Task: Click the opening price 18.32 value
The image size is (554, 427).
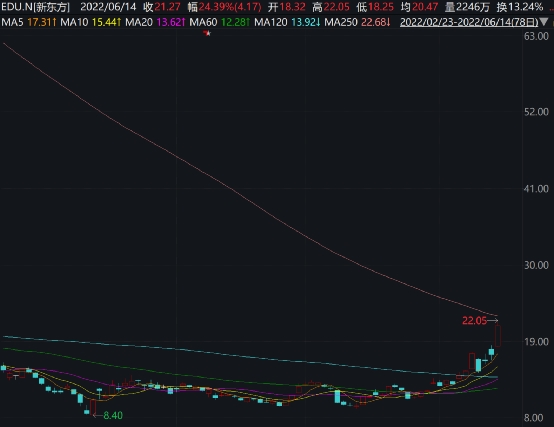Action: tap(293, 7)
